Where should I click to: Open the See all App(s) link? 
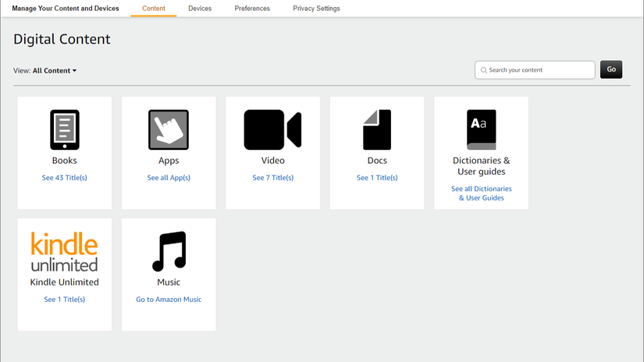169,178
